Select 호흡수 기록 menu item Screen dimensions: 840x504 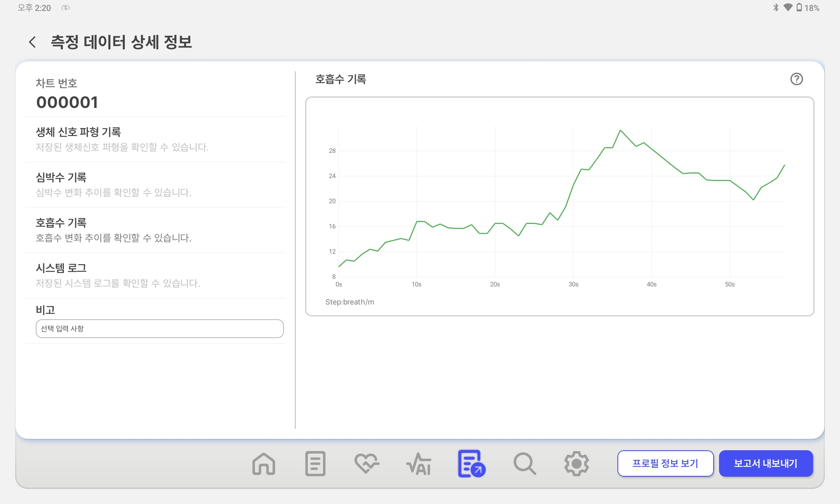[x=155, y=230]
